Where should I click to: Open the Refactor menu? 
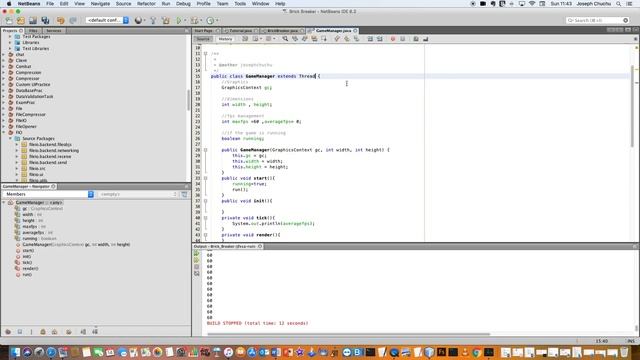click(x=146, y=4)
